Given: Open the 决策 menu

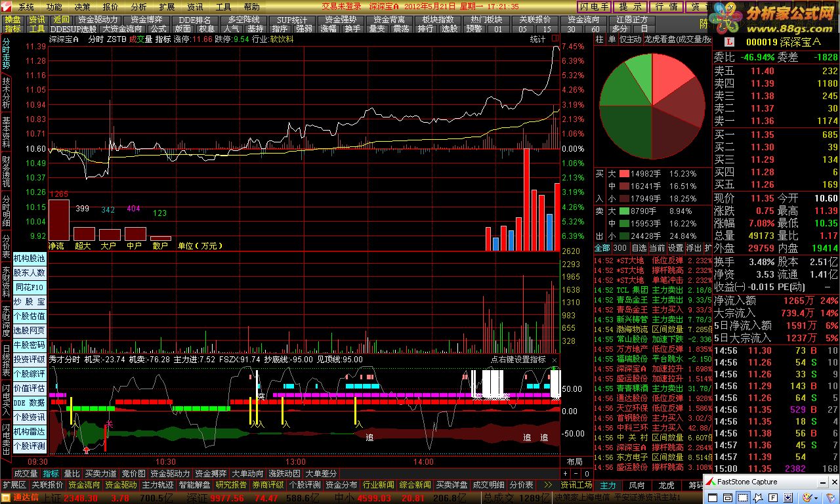Looking at the screenshot, I should 82,7.
